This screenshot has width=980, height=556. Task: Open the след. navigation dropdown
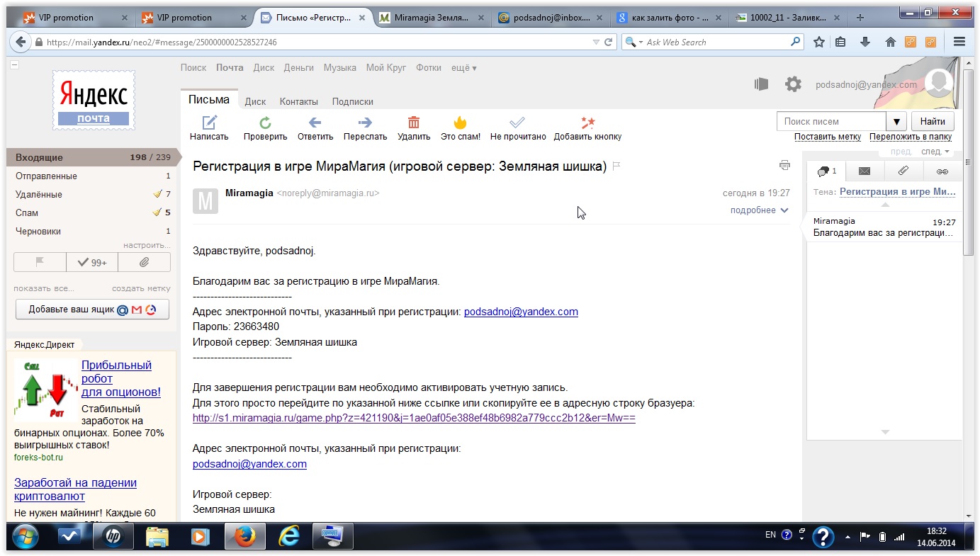tap(935, 152)
